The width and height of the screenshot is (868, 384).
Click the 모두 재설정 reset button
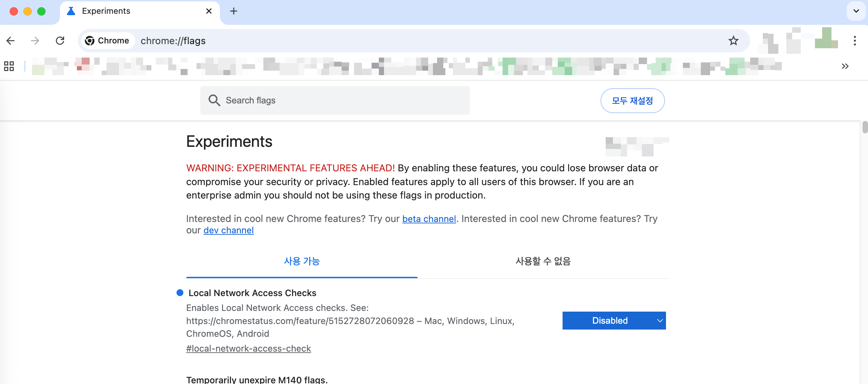coord(632,101)
